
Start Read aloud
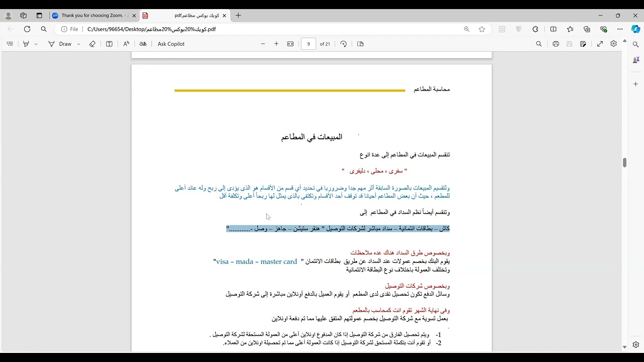(x=126, y=44)
